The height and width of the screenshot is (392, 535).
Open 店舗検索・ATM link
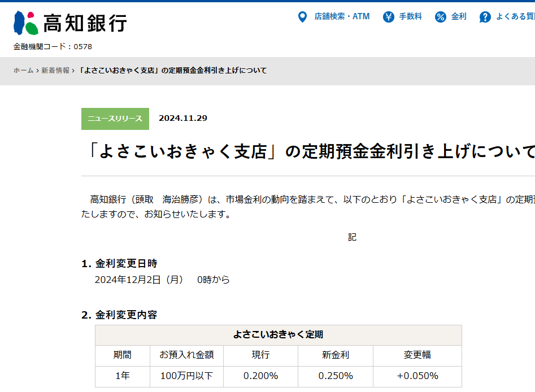[x=342, y=16]
